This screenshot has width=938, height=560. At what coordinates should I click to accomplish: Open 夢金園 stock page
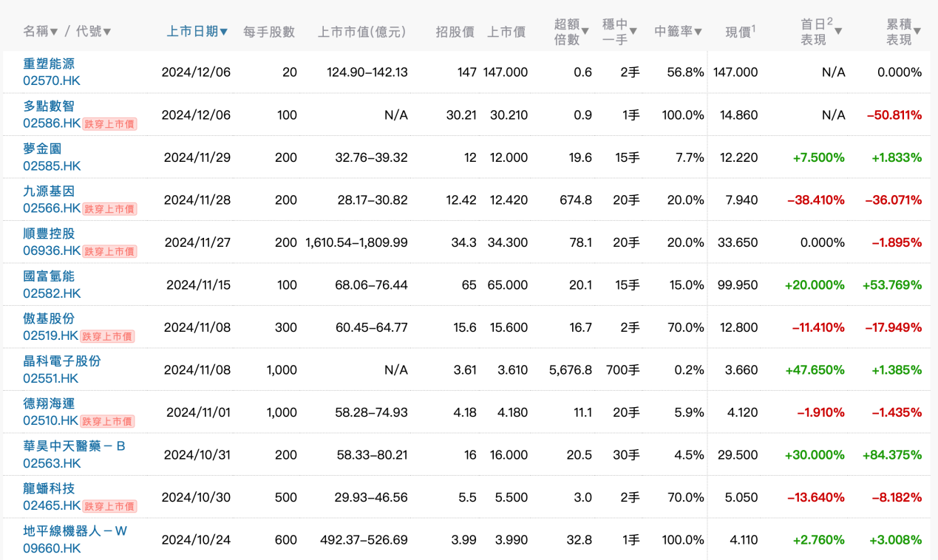[x=43, y=149]
